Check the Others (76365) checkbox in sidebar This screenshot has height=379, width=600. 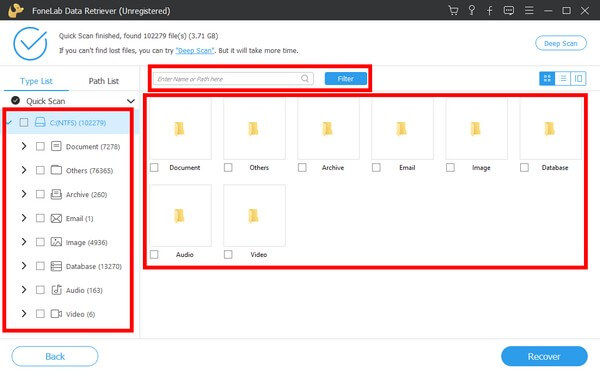[40, 170]
